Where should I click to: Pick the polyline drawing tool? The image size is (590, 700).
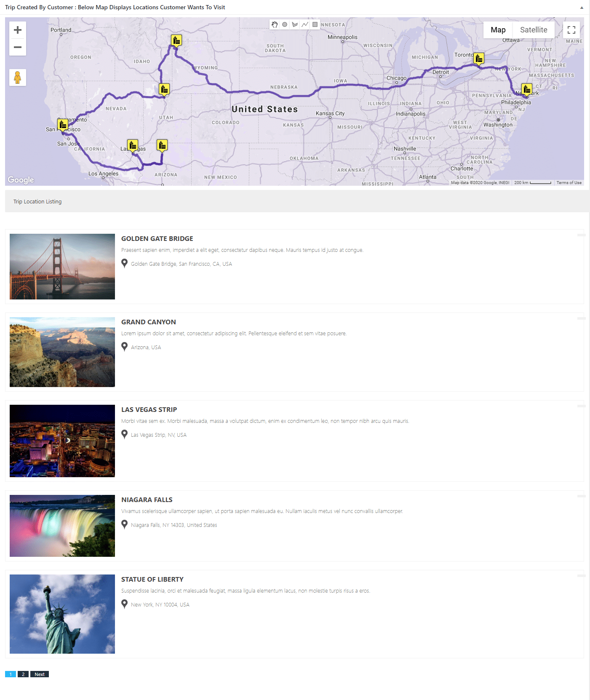[x=305, y=25]
